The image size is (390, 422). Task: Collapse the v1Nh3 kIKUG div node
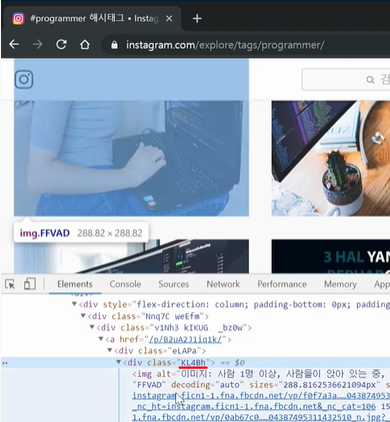[x=92, y=327]
